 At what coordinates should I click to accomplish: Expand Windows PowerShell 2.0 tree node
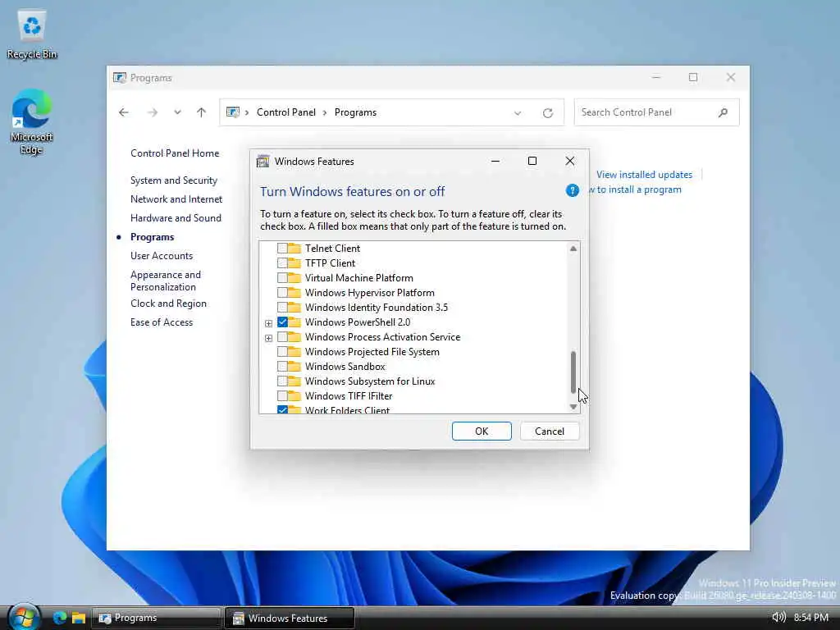268,323
